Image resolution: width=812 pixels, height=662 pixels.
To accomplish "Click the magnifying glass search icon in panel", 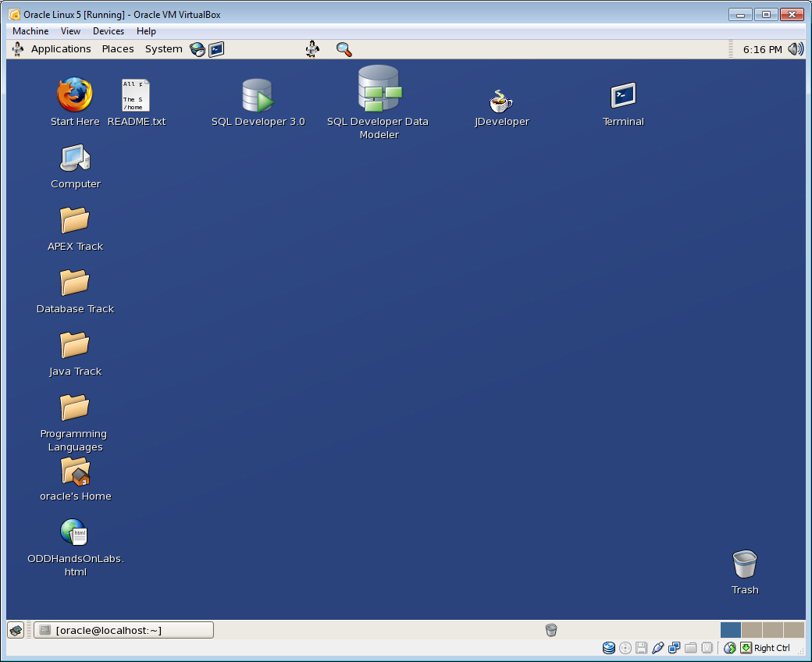I will tap(344, 49).
